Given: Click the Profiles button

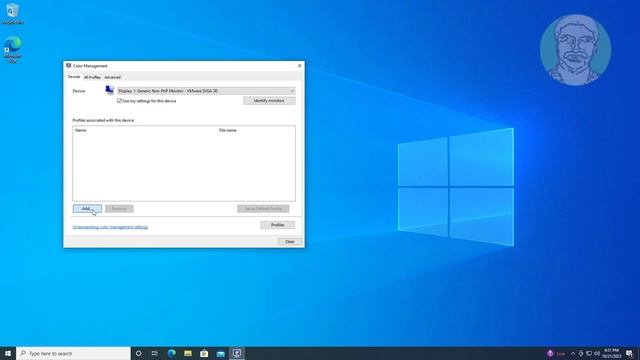Looking at the screenshot, I should [278, 225].
